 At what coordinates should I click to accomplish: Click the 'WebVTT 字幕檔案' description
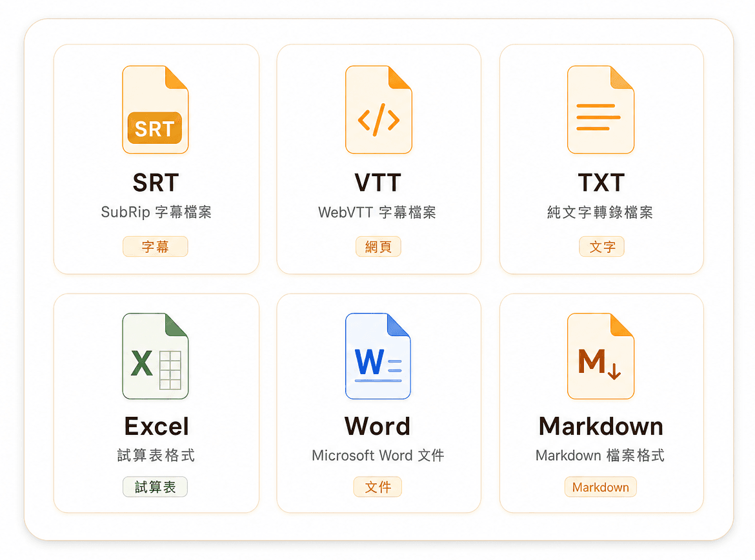click(377, 212)
